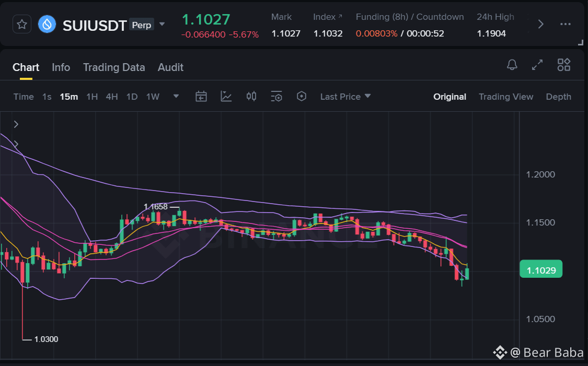The width and height of the screenshot is (588, 366).
Task: Select the 1D interval
Action: pyautogui.click(x=132, y=97)
